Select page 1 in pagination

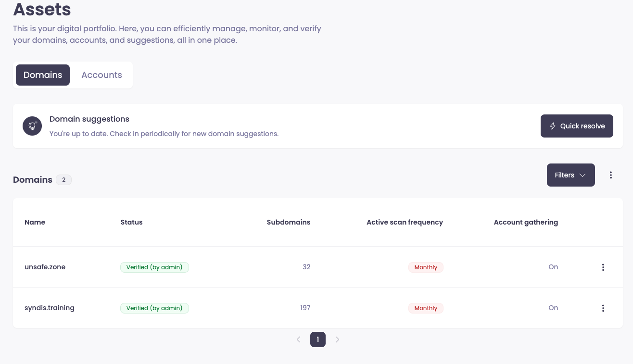(x=318, y=339)
